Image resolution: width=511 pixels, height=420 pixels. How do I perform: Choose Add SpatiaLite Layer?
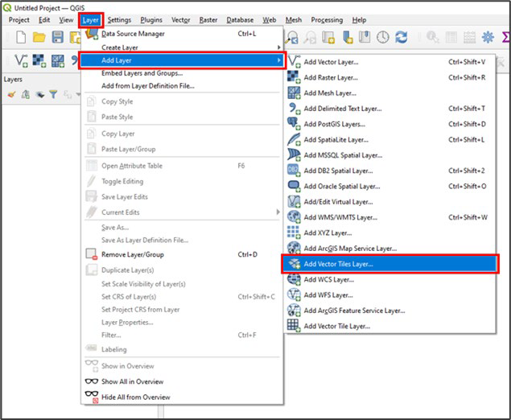point(390,140)
